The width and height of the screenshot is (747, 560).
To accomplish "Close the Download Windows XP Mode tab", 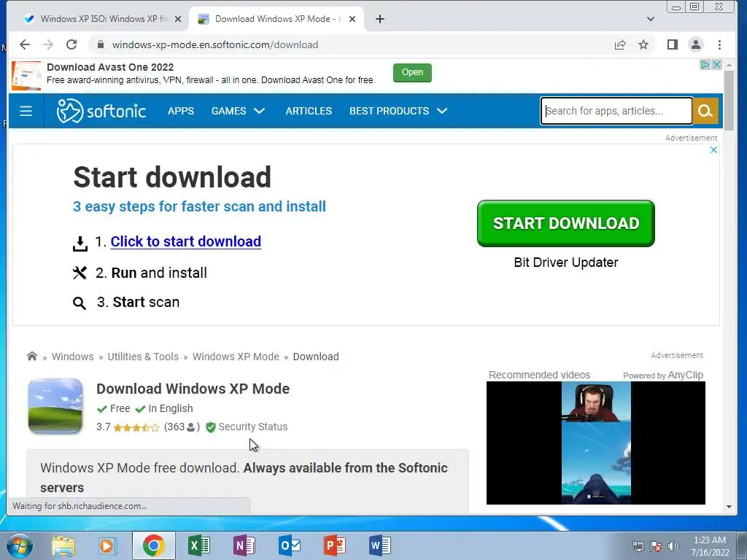I will point(352,19).
